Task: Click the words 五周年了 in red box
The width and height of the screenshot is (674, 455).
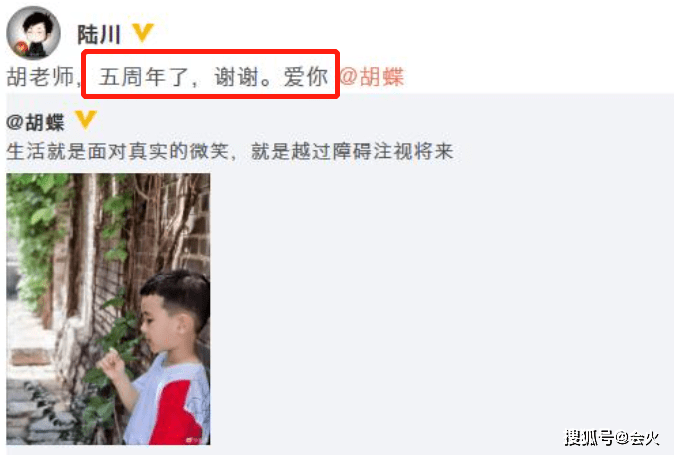Action: tap(144, 77)
